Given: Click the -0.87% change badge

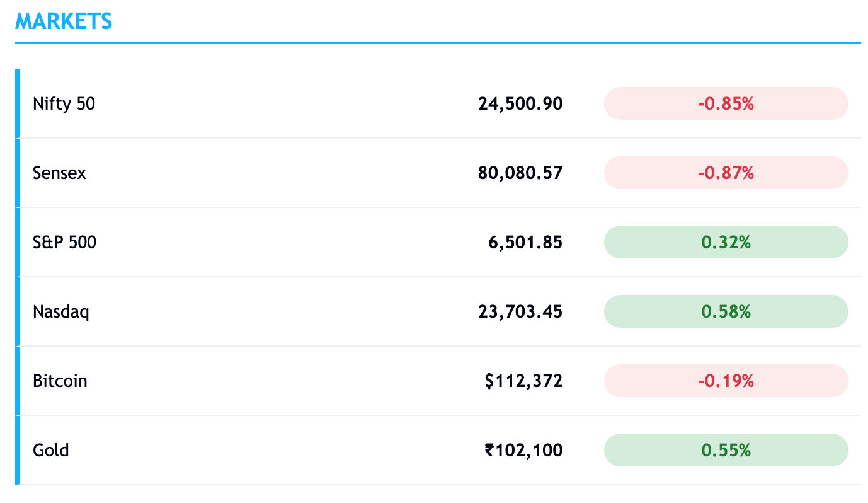Looking at the screenshot, I should pos(726,173).
